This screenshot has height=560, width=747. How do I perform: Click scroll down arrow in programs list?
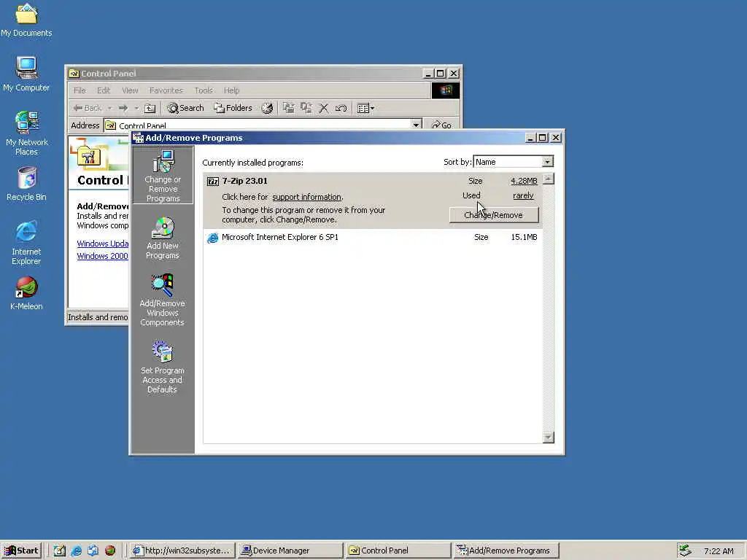549,437
